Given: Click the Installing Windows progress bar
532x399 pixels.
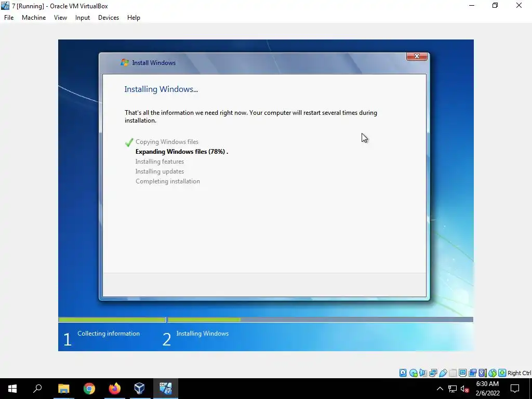Looking at the screenshot, I should (320, 320).
